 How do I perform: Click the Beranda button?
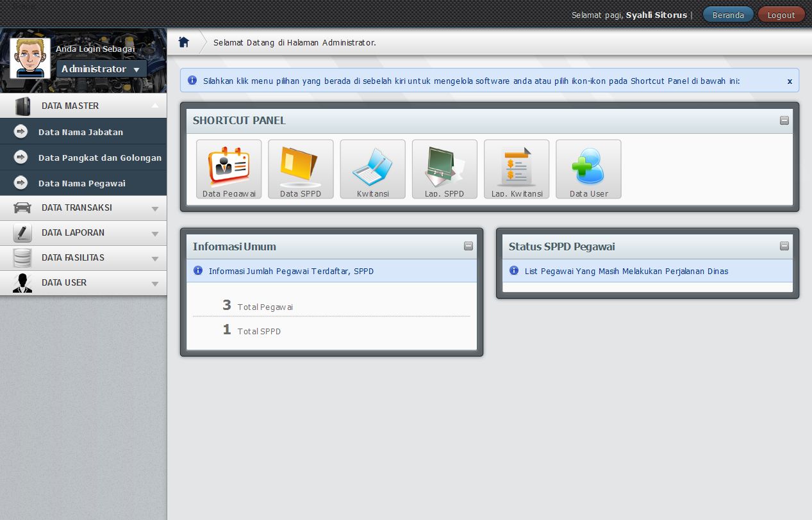point(728,15)
